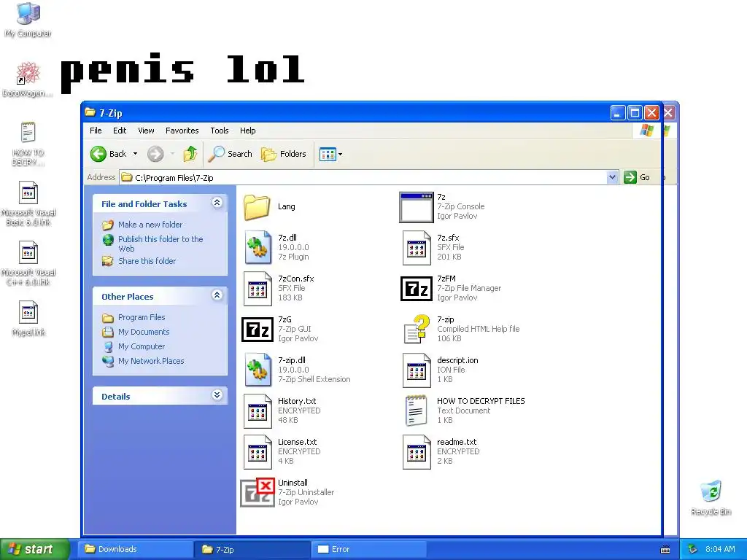Click the system tray icon beside the clock
Screen dimensions: 747x560
pyautogui.click(x=693, y=549)
